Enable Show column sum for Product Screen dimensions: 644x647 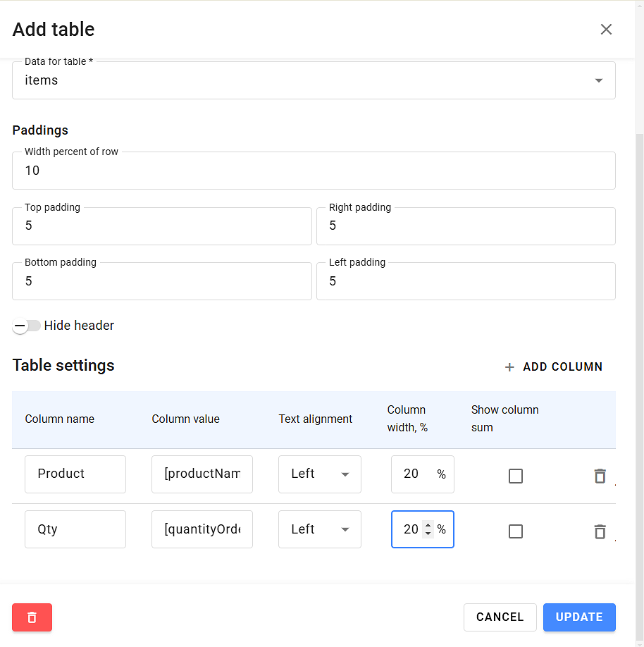[x=516, y=476]
